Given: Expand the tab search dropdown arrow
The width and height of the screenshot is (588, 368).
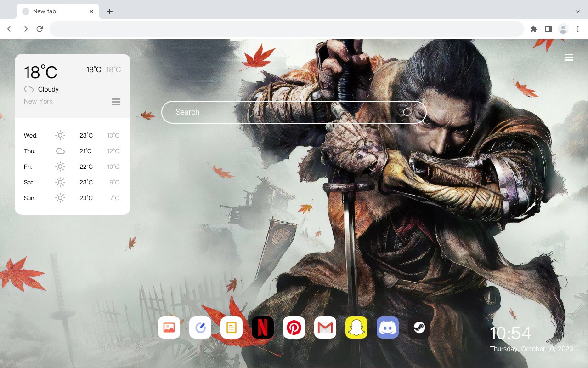Looking at the screenshot, I should [x=578, y=11].
